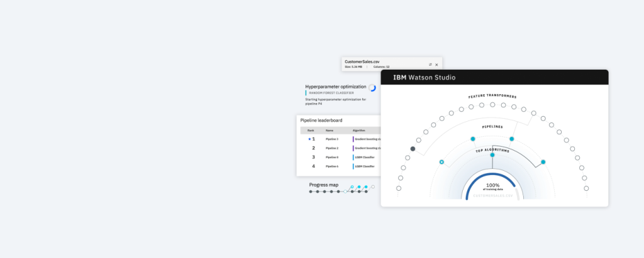This screenshot has height=258, width=644.
Task: Open Pipeline 2 in the leaderboard
Action: [332, 148]
